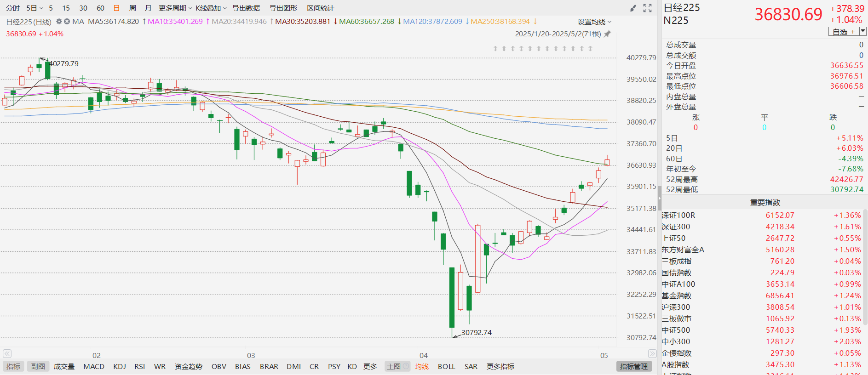Select 15-minute period
Screen dimensions: 868x375
point(66,8)
